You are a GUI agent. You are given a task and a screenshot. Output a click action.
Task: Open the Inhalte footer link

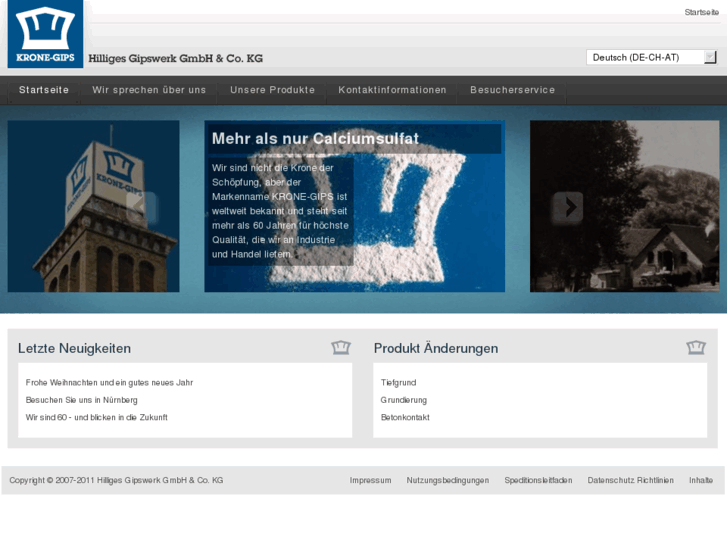tap(701, 481)
